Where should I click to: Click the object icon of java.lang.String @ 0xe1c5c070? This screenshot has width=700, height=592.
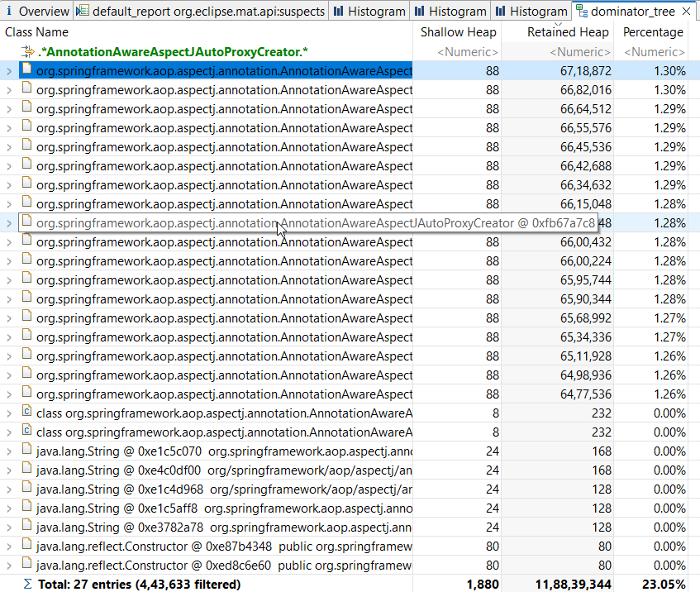click(x=27, y=451)
